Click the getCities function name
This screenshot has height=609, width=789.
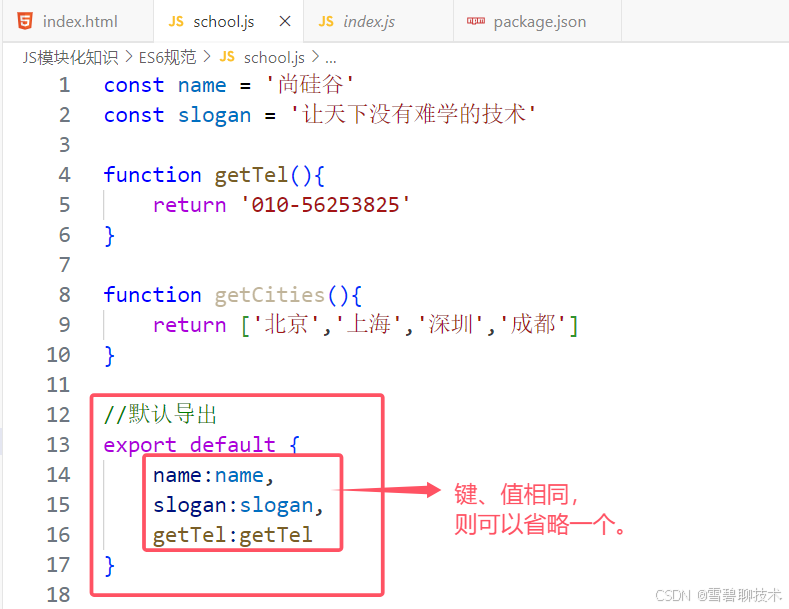270,295
